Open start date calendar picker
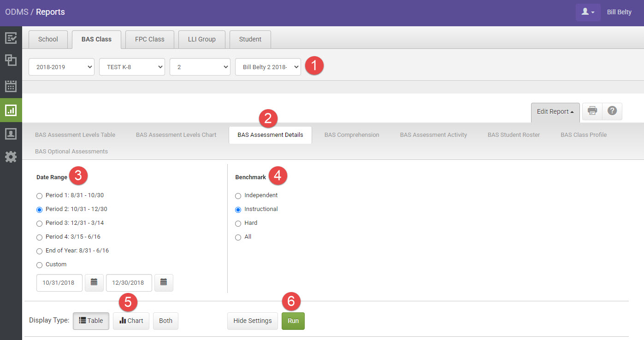Viewport: 644px width, 340px height. (94, 282)
